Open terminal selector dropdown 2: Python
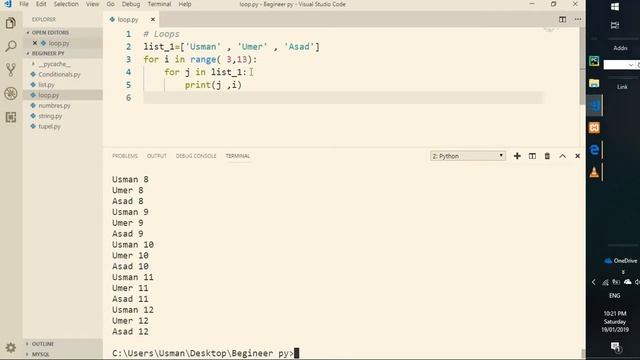This screenshot has height=360, width=640. pos(468,156)
